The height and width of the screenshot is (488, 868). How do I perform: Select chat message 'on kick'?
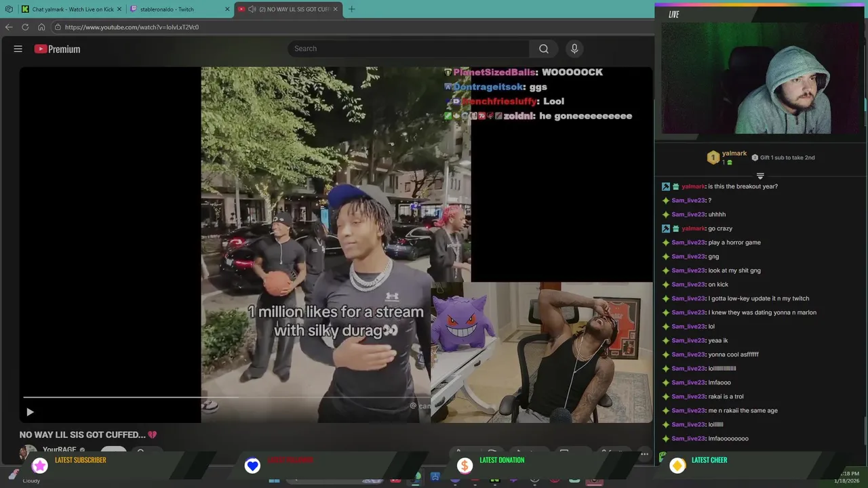[718, 285]
